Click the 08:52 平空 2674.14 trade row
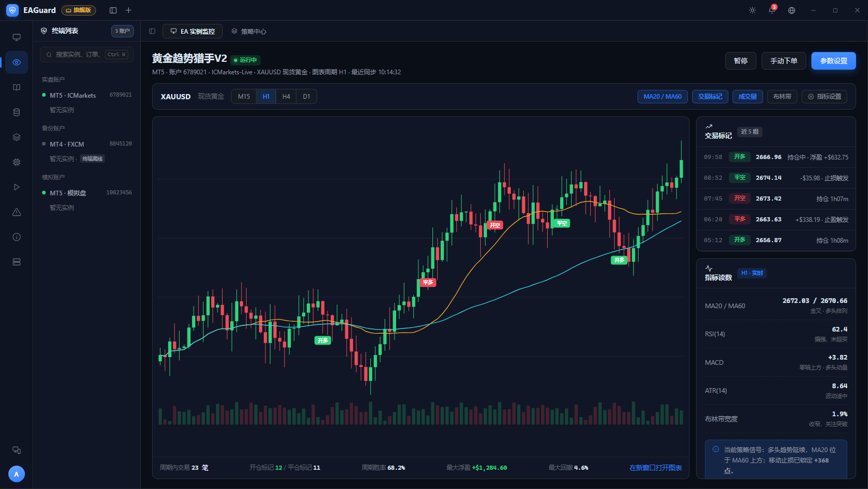Viewport: 868px width, 489px height. 776,178
